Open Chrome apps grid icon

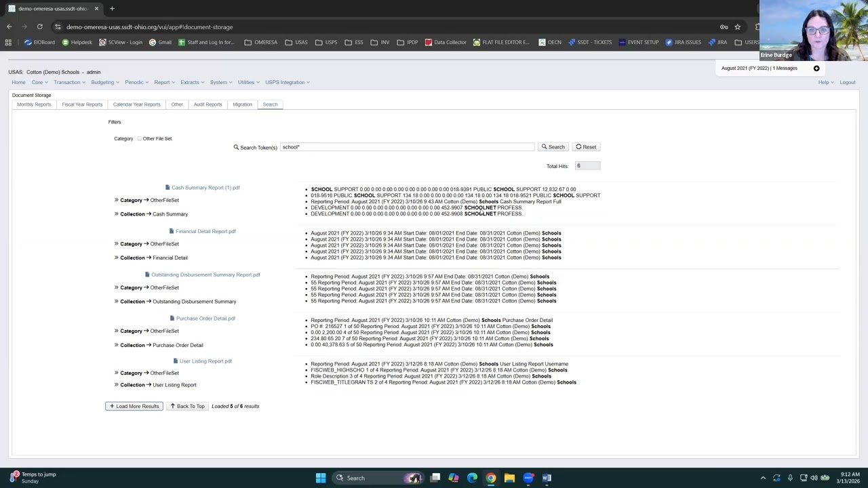[x=8, y=42]
